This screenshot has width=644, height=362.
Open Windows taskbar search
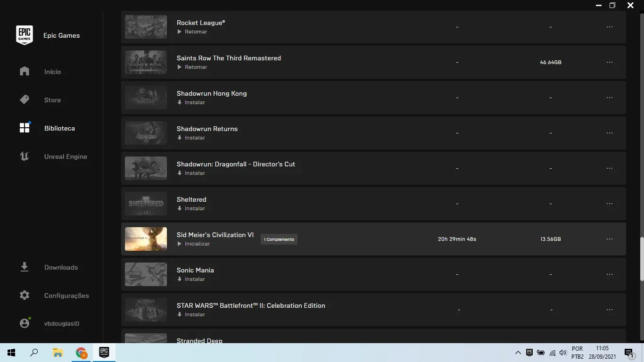(x=34, y=353)
